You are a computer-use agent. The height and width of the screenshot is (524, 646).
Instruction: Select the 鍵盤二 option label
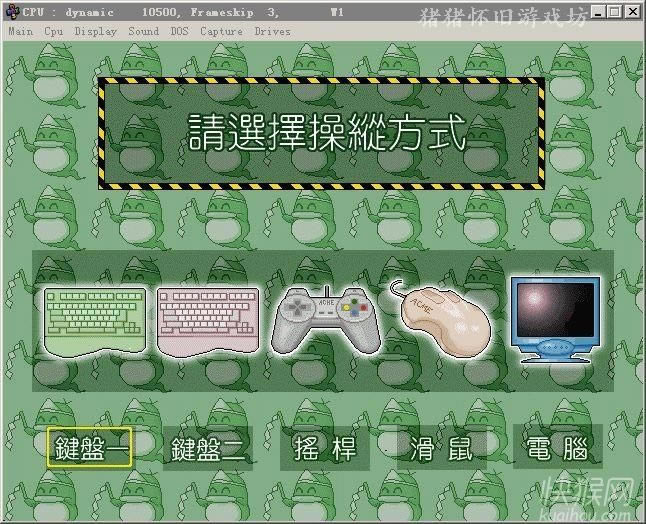click(x=207, y=449)
